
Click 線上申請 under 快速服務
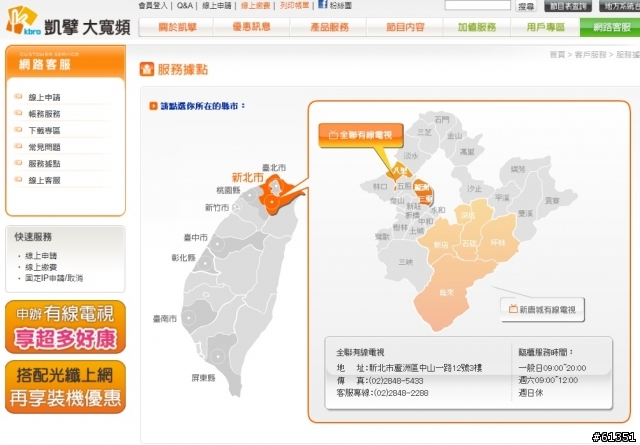pos(41,256)
